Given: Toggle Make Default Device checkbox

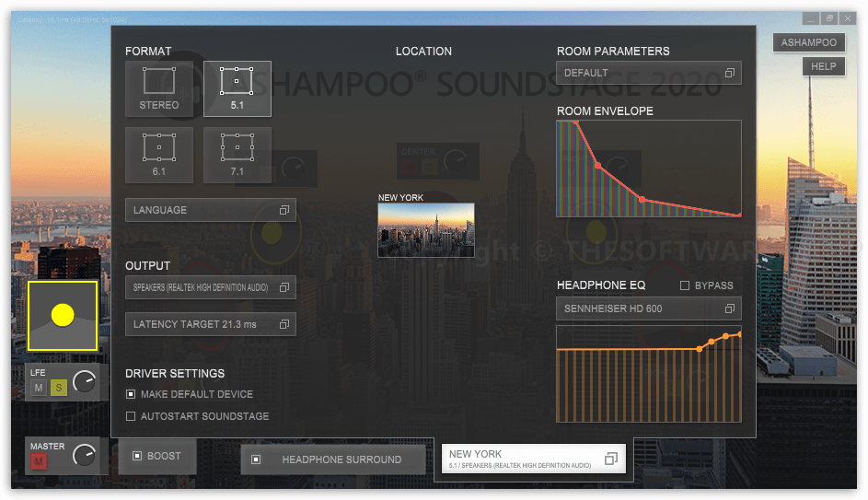Looking at the screenshot, I should pyautogui.click(x=131, y=394).
